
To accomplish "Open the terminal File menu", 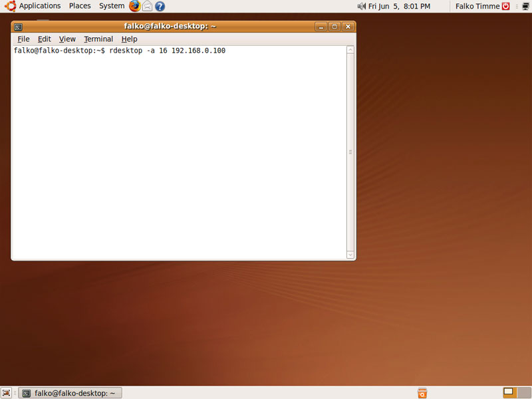I will [x=23, y=39].
